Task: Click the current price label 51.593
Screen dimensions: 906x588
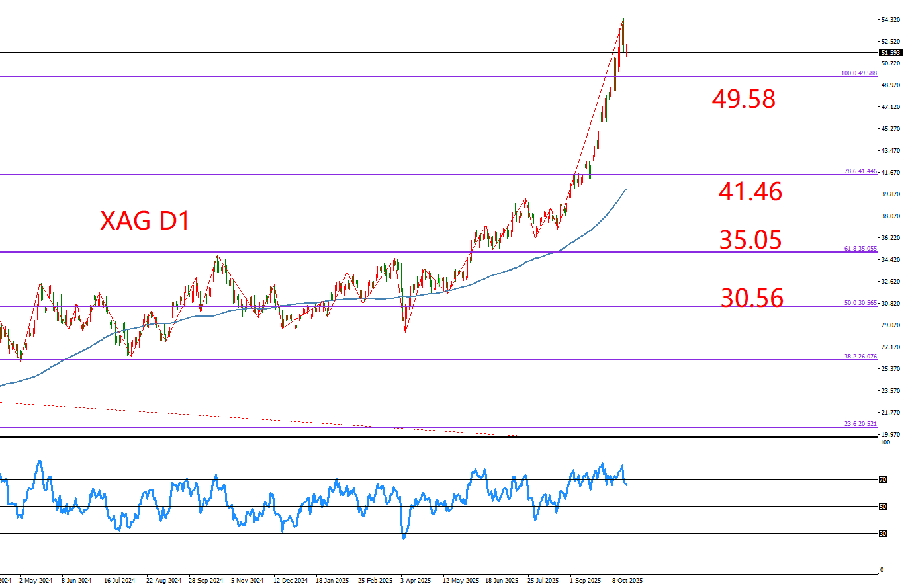Action: 890,53
